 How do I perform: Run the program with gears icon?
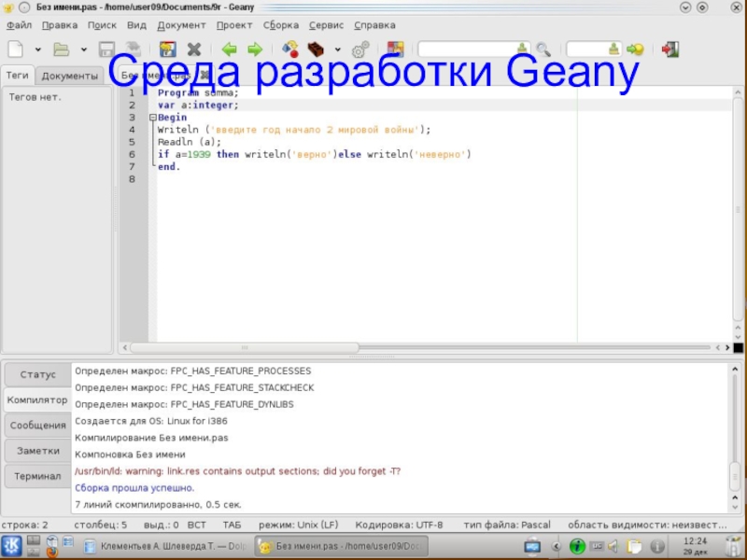click(x=360, y=49)
